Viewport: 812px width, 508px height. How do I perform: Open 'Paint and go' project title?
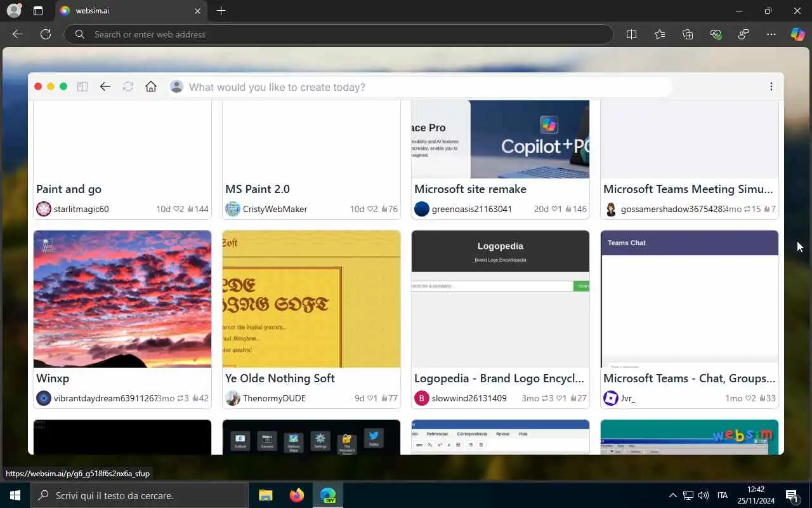click(69, 189)
